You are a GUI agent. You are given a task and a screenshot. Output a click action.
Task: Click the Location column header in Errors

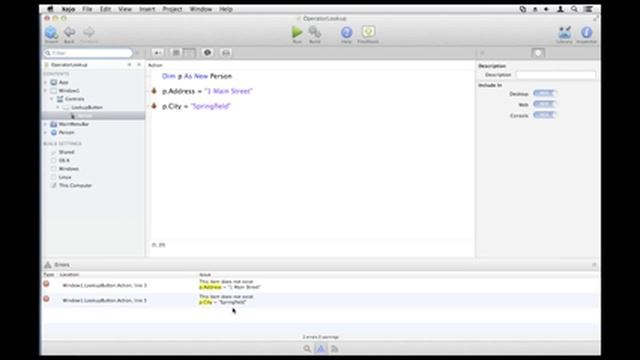tap(69, 275)
